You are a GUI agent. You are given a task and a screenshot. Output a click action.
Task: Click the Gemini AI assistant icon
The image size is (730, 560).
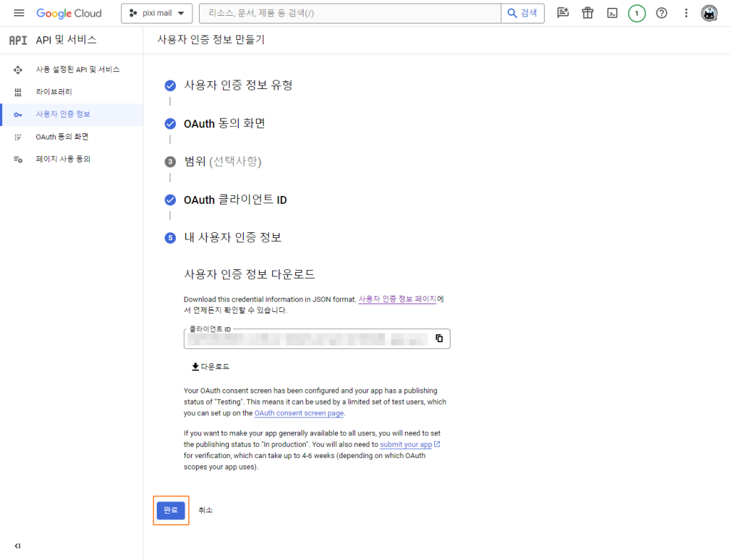tap(563, 14)
